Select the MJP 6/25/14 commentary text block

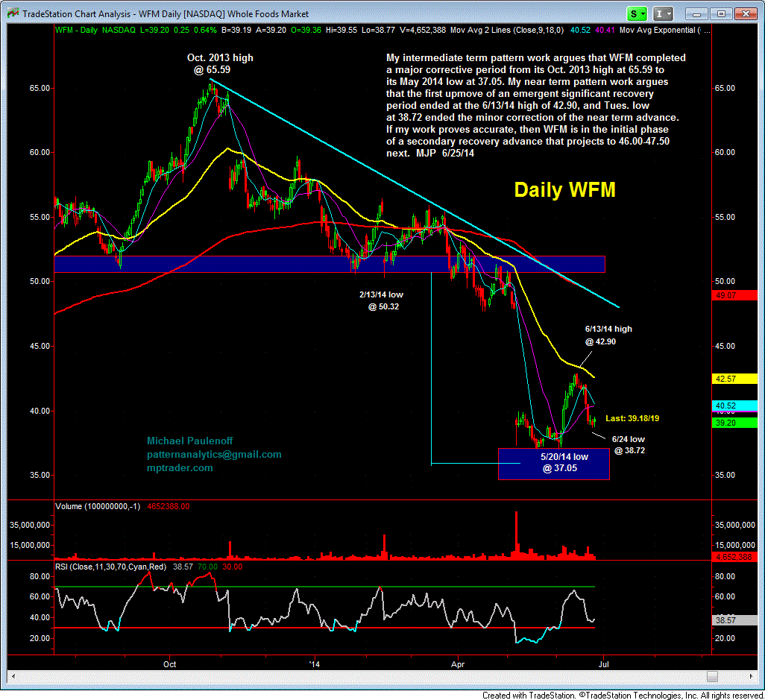pyautogui.click(x=535, y=105)
